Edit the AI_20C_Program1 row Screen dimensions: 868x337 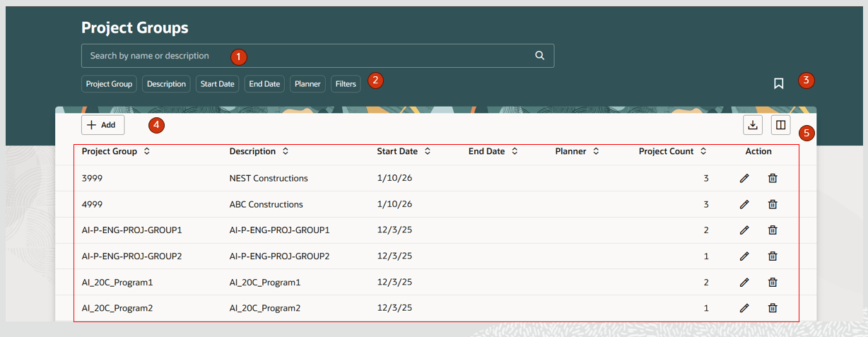[744, 282]
